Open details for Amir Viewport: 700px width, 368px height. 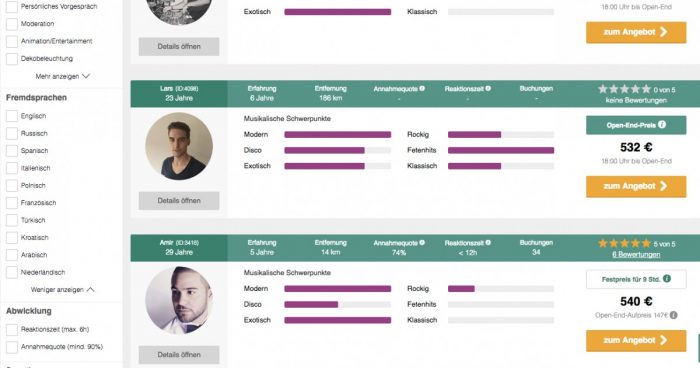pos(179,355)
